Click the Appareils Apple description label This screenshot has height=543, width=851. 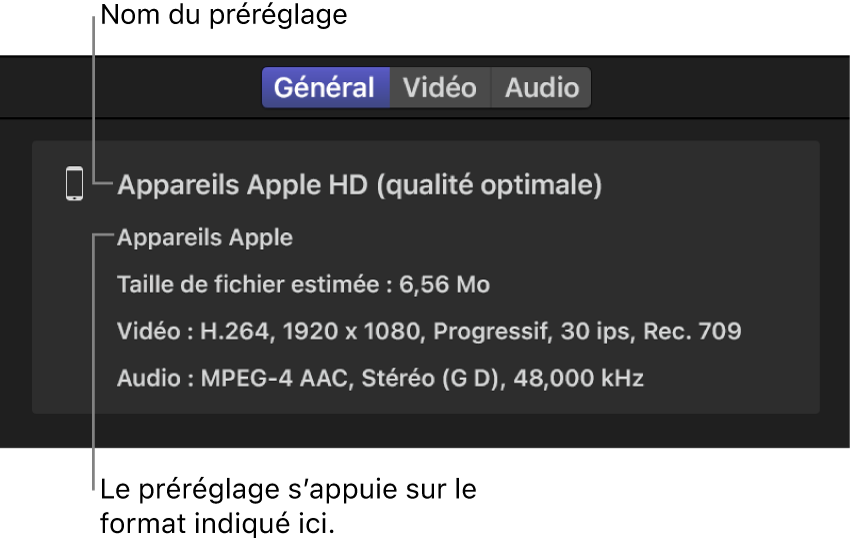[205, 238]
